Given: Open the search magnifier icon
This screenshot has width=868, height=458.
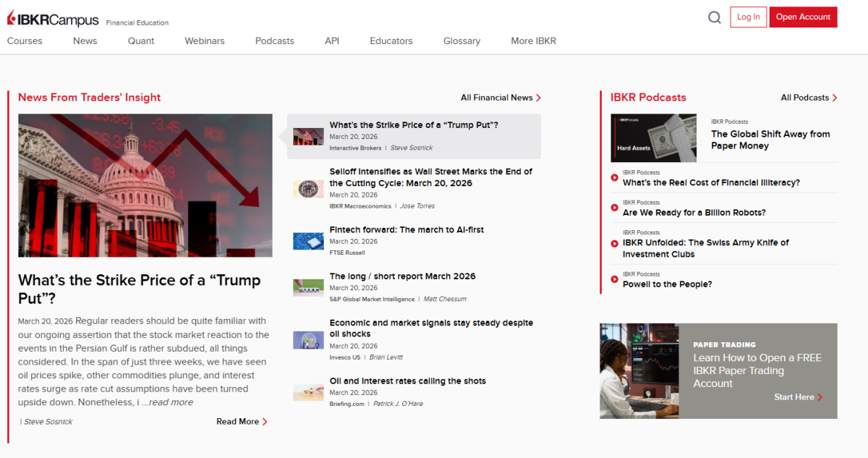Looking at the screenshot, I should (x=715, y=17).
